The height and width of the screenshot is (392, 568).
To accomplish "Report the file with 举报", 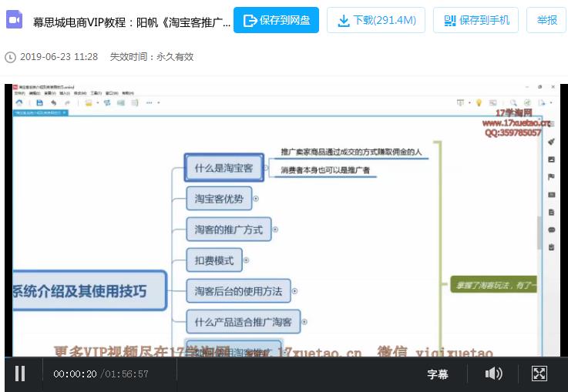I will (546, 20).
